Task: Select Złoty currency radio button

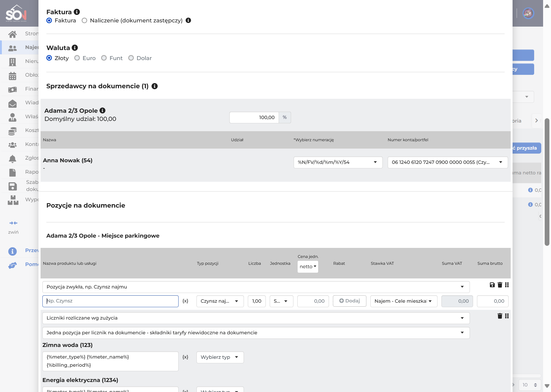Action: [x=49, y=58]
